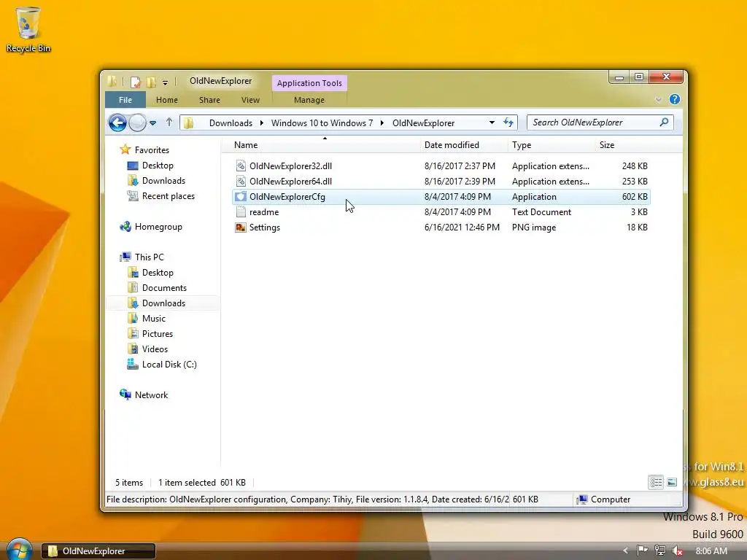Image resolution: width=747 pixels, height=560 pixels.
Task: Click the muted volume tray icon
Action: click(x=678, y=551)
